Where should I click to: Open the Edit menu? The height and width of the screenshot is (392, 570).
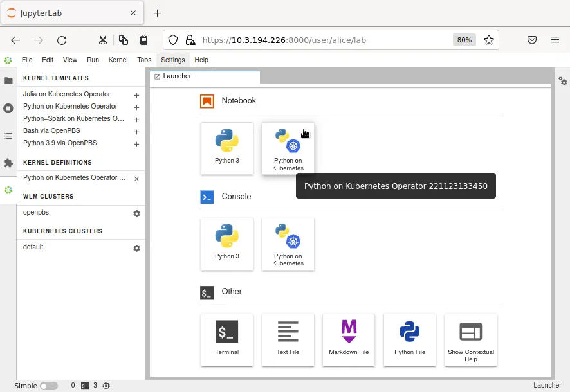point(48,60)
